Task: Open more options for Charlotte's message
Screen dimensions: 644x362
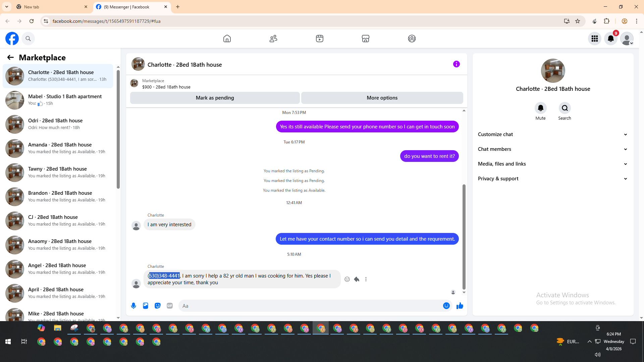Action: click(366, 279)
